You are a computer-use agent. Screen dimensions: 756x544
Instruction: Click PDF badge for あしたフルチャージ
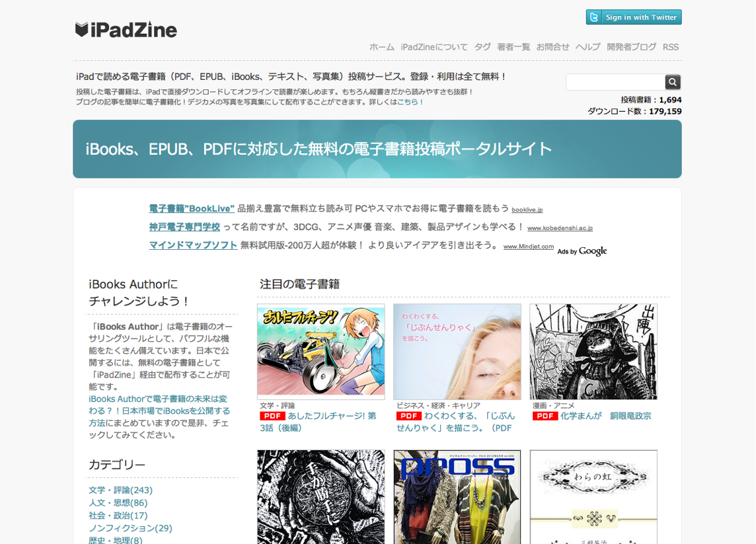pos(272,416)
